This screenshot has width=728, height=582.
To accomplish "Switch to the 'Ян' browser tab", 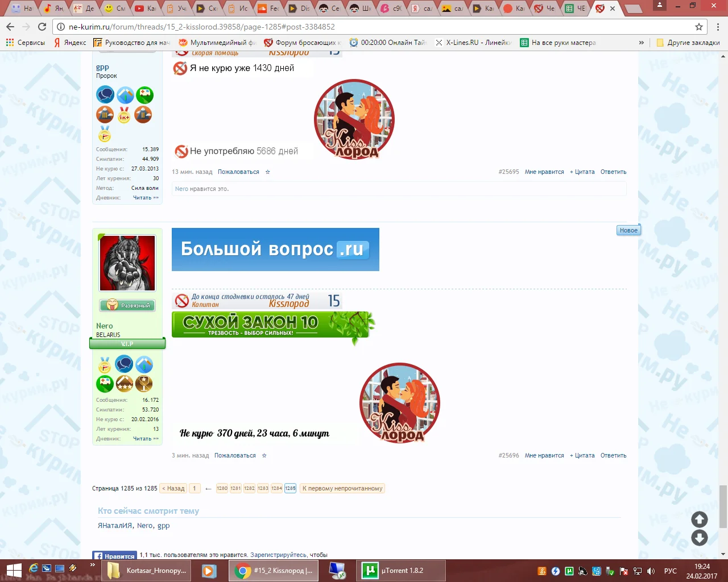I will (54, 9).
